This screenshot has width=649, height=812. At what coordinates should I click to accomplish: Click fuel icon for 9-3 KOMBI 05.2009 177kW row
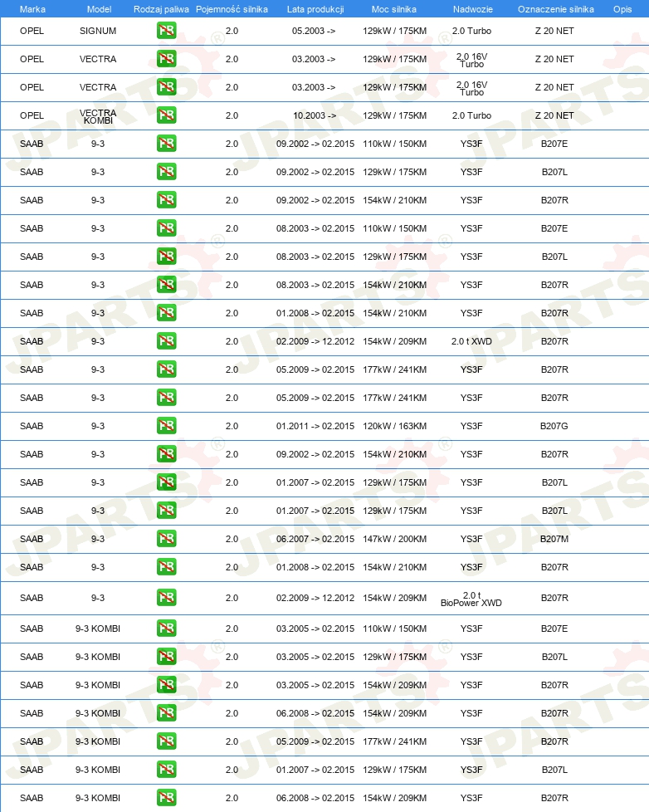point(166,741)
